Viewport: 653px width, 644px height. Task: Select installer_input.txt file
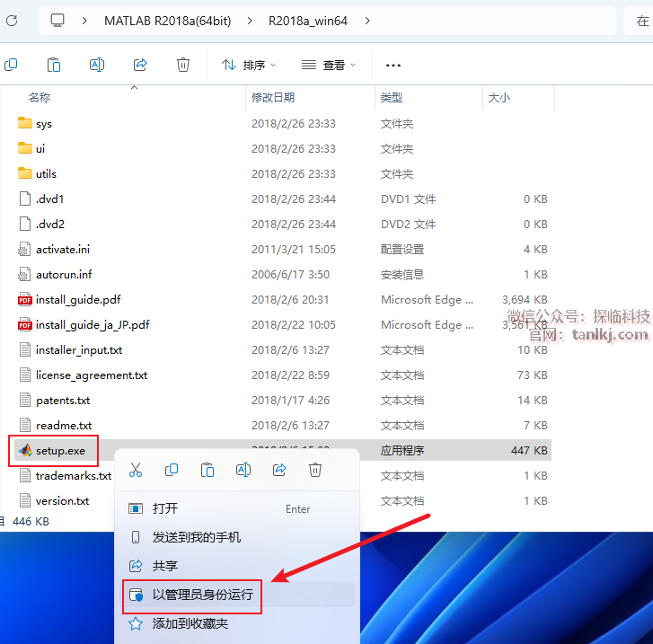coord(79,350)
